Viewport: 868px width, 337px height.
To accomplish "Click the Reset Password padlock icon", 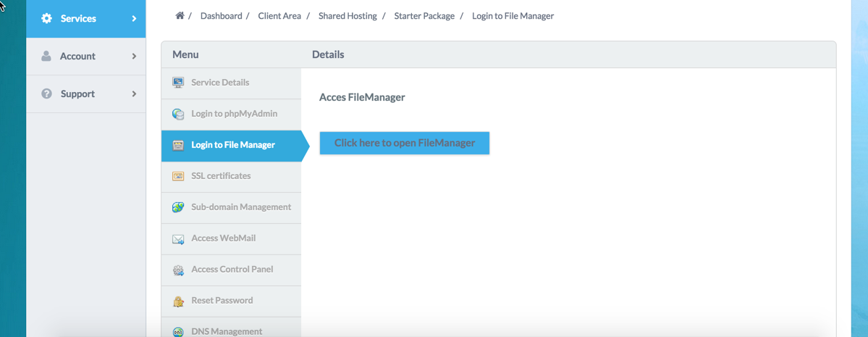I will [177, 301].
